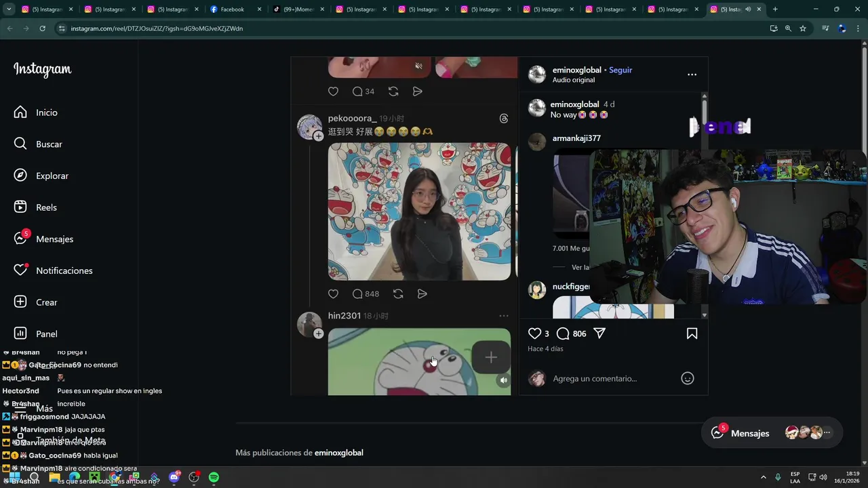Click the plus button on hin2301 video
Viewport: 868px width, 488px height.
[x=491, y=357]
